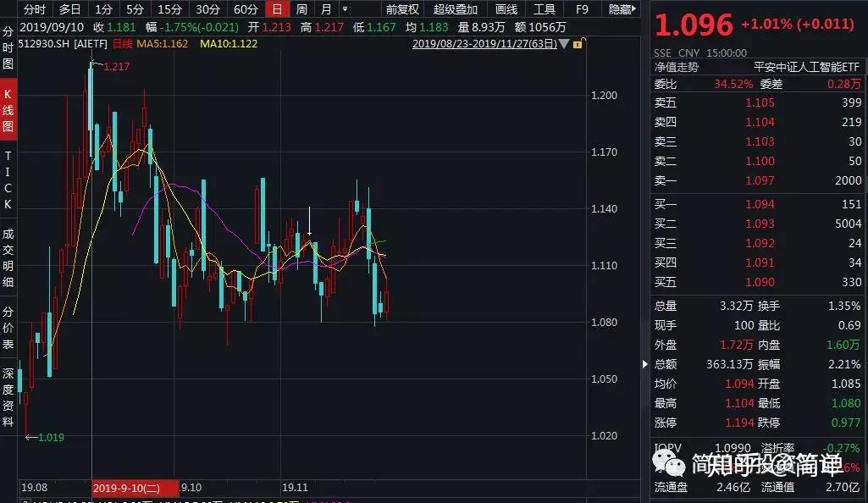Image resolution: width=868 pixels, height=503 pixels.
Task: Click the 2019-9-10(二) date marker
Action: coord(135,488)
